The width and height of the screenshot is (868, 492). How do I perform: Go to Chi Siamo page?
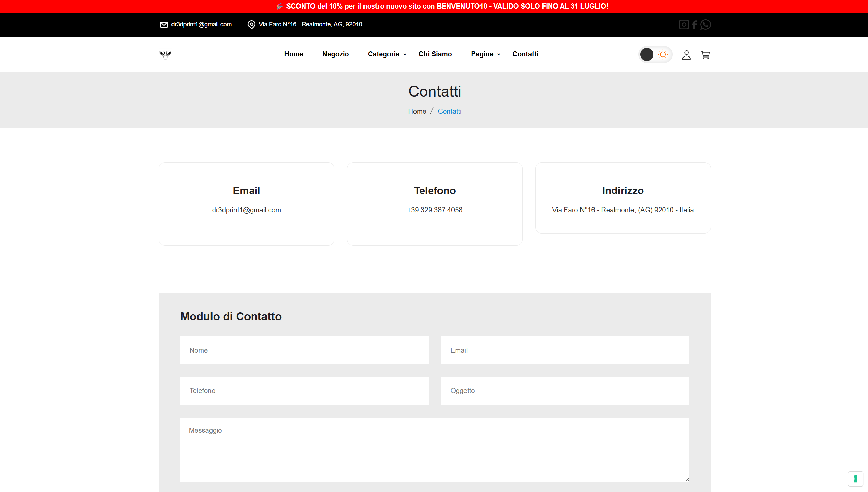coord(435,54)
